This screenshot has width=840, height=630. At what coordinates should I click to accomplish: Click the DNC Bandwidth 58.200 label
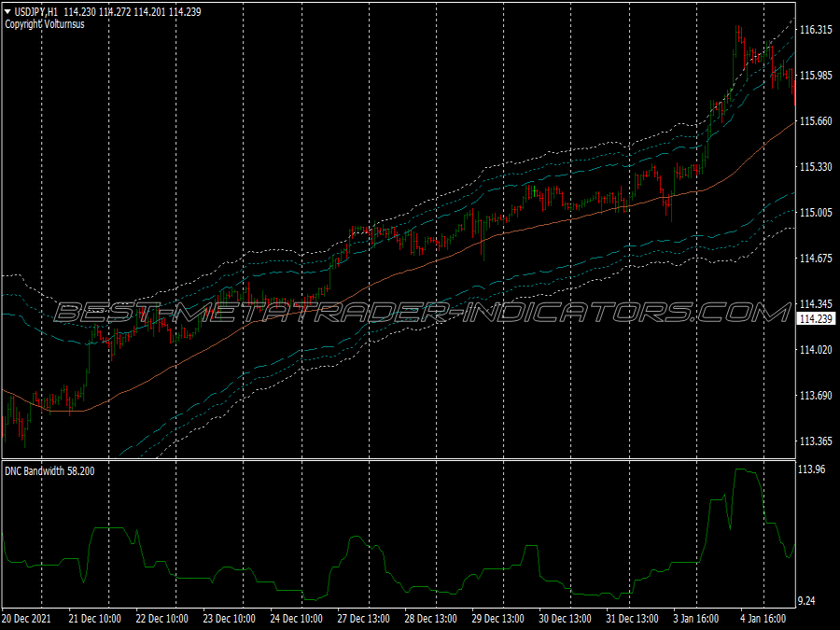(x=49, y=471)
